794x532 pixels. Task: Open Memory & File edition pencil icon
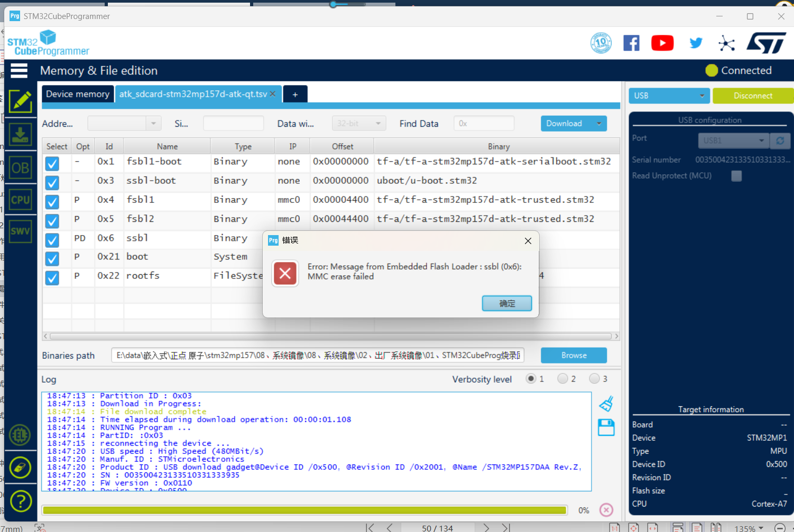click(x=20, y=101)
